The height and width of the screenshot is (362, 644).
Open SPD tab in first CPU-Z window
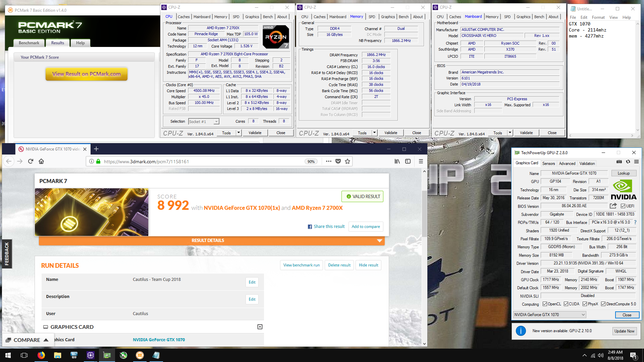coord(236,17)
